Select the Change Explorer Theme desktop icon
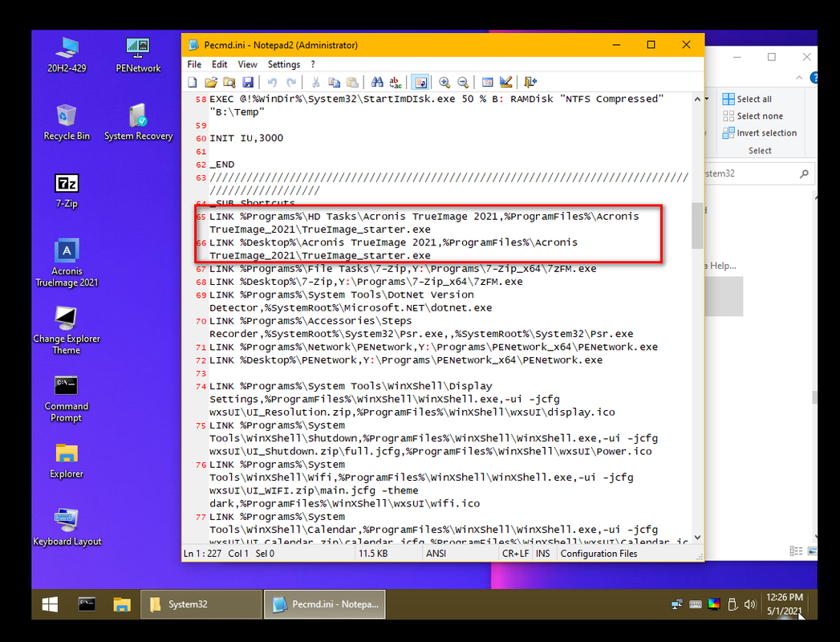The image size is (840, 642). (67, 331)
